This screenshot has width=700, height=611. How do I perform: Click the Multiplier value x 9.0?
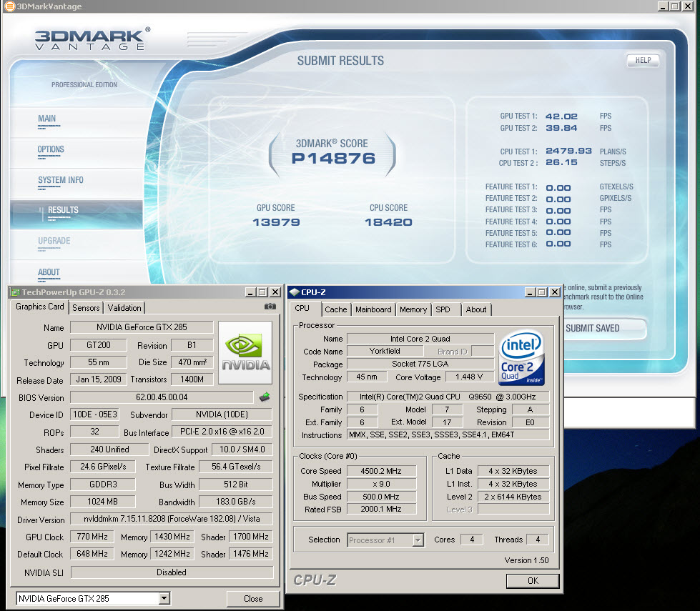pyautogui.click(x=381, y=484)
